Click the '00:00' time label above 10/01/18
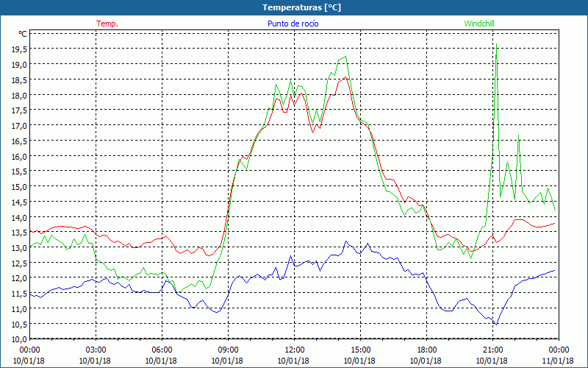The height and width of the screenshot is (368, 588). (29, 350)
